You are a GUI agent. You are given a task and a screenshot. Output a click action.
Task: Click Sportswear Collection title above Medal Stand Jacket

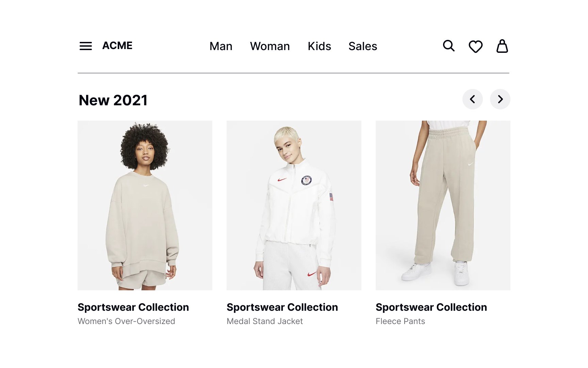(282, 307)
